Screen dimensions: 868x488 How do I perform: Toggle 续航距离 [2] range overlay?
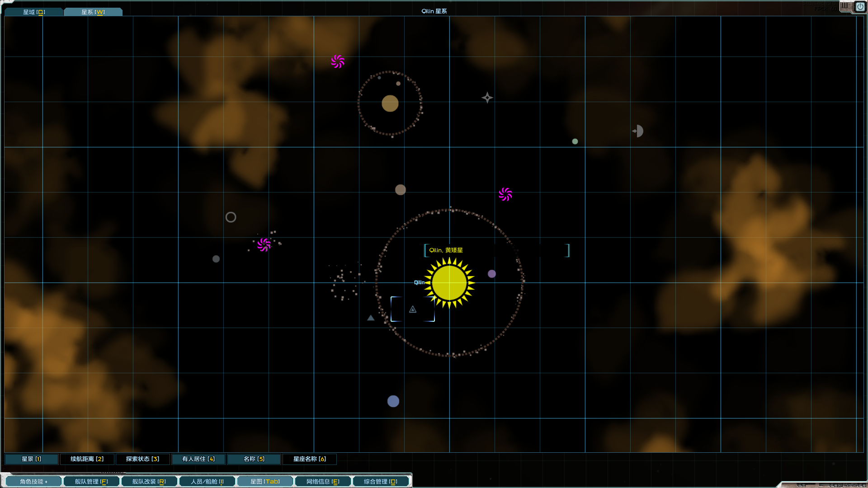point(87,459)
